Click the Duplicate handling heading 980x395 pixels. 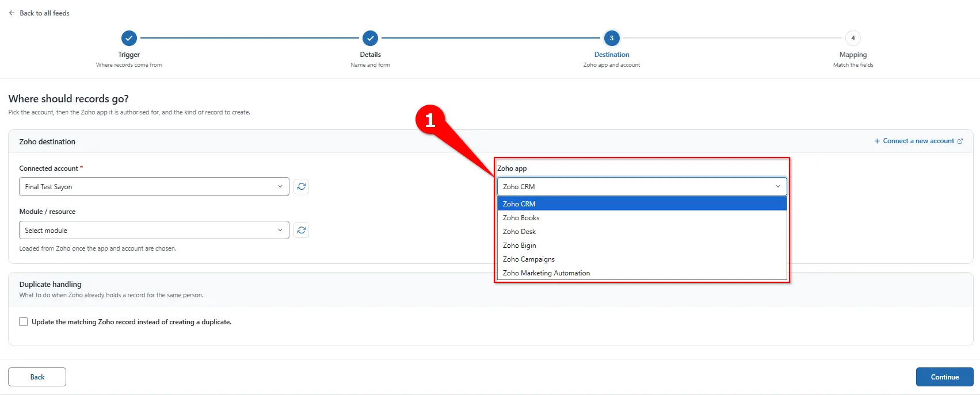click(50, 284)
